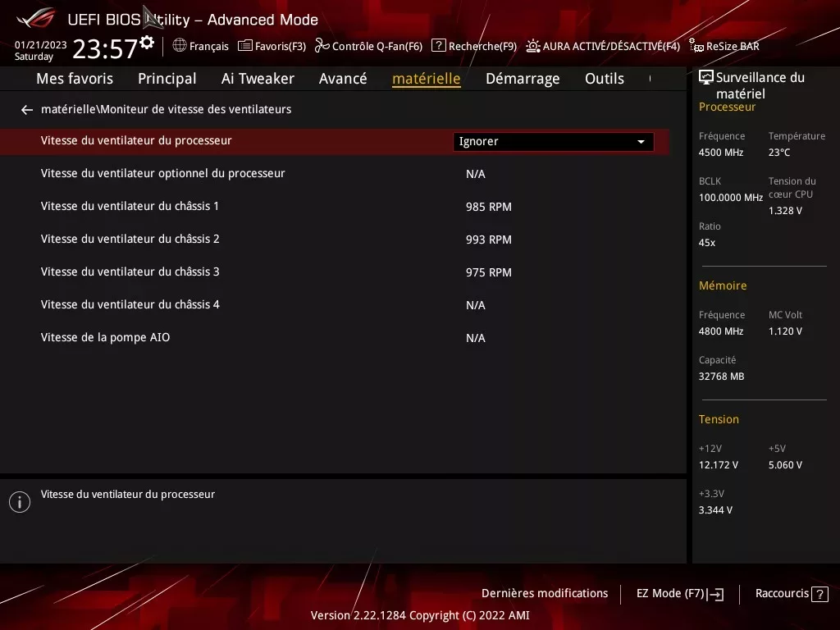This screenshot has width=840, height=630.
Task: Select the Outils menu
Action: click(x=605, y=78)
